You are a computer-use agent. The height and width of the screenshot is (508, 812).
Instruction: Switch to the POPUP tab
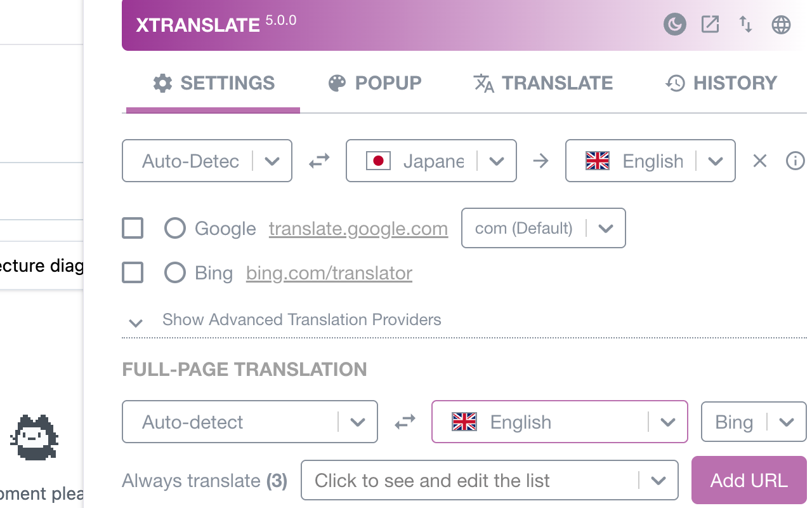point(375,83)
